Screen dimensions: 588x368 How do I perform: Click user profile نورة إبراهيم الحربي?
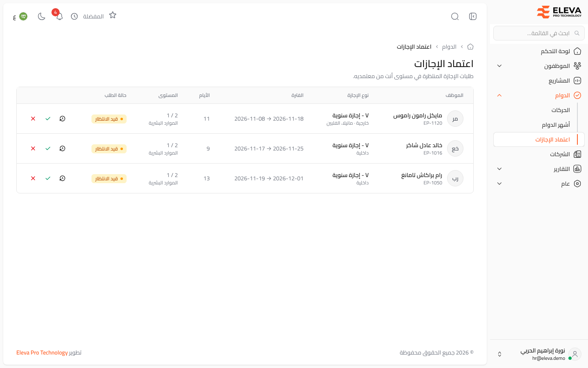543,351
